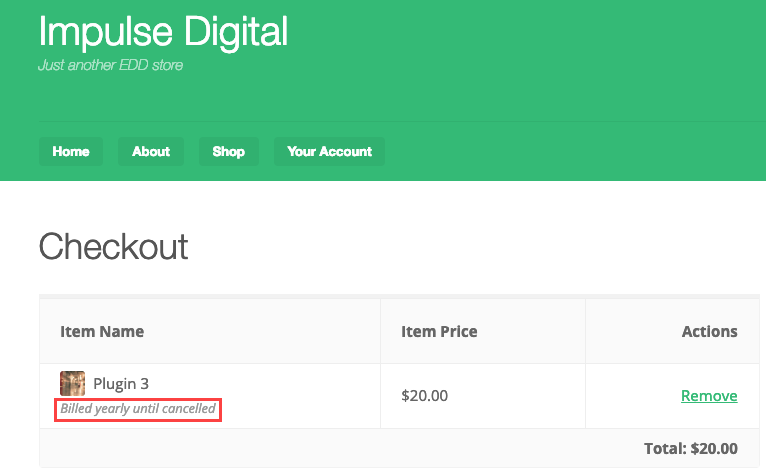Image resolution: width=766 pixels, height=474 pixels.
Task: Click the blank area beside Your Account
Action: point(560,152)
